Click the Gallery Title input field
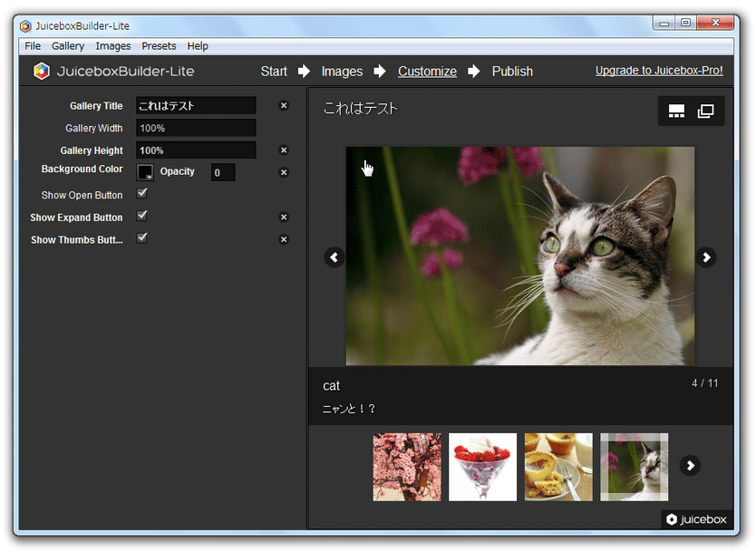This screenshot has height=552, width=756. (196, 105)
